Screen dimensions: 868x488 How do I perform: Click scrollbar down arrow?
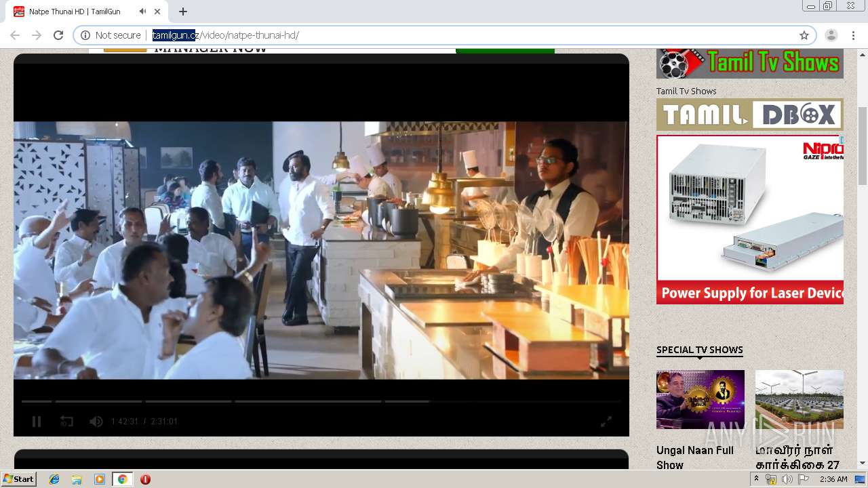pos(863,464)
